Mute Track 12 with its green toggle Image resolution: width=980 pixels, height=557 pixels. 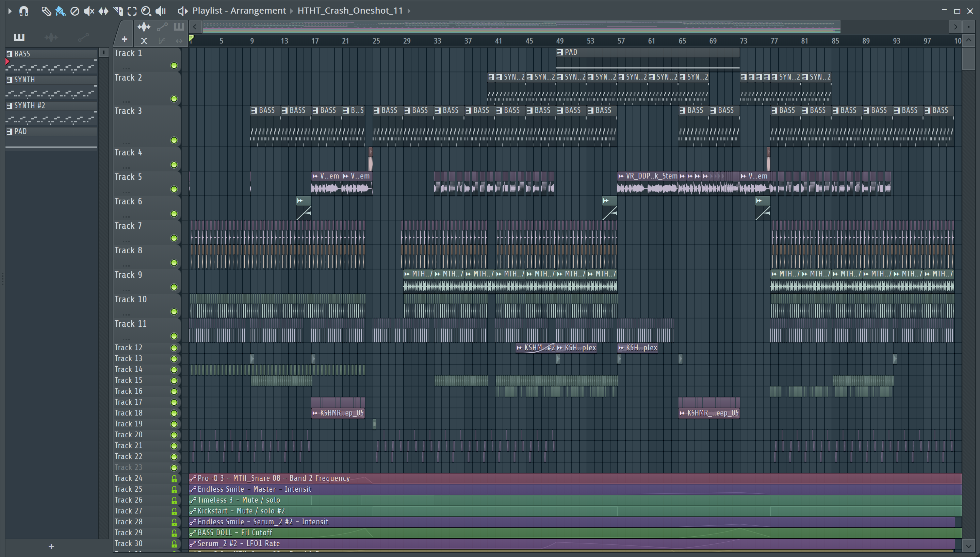tap(174, 348)
